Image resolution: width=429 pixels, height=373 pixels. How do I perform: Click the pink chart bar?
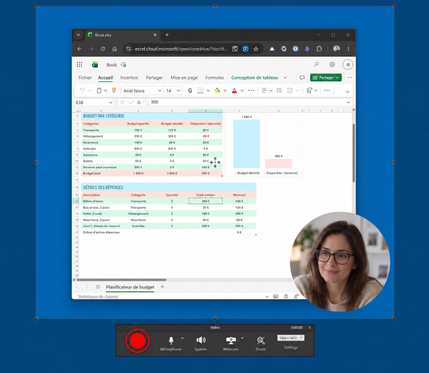(279, 163)
